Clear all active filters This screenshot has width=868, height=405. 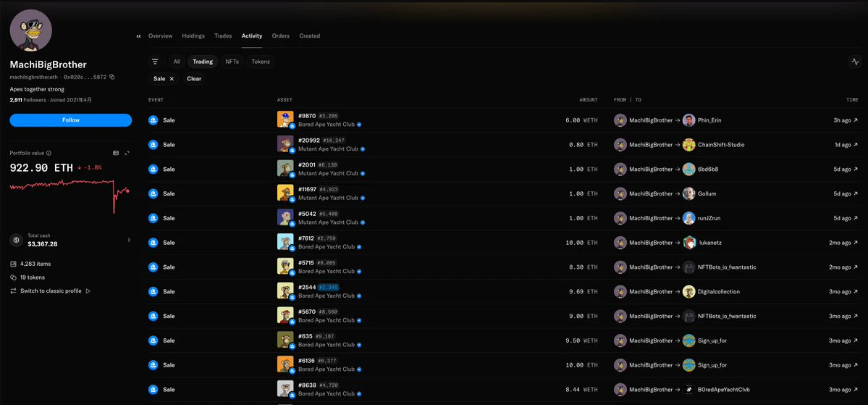[194, 79]
